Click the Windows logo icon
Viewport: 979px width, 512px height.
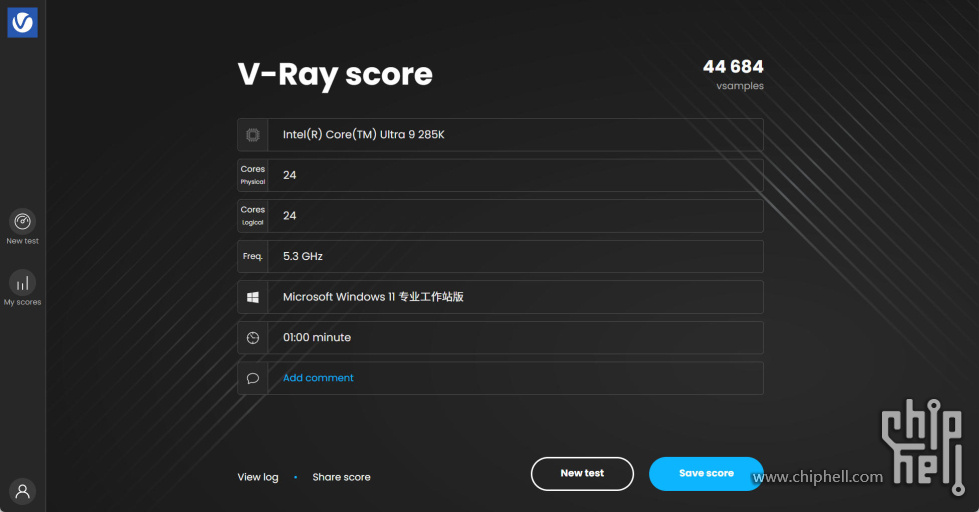[253, 297]
